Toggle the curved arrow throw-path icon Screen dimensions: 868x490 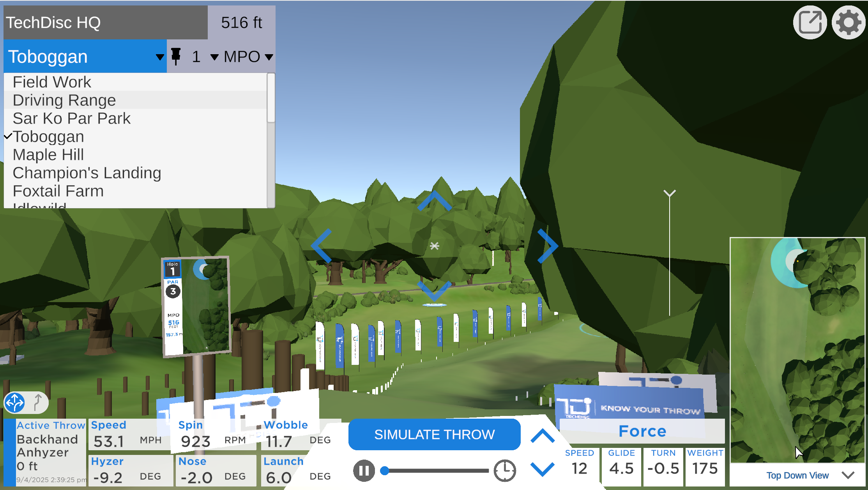[37, 402]
